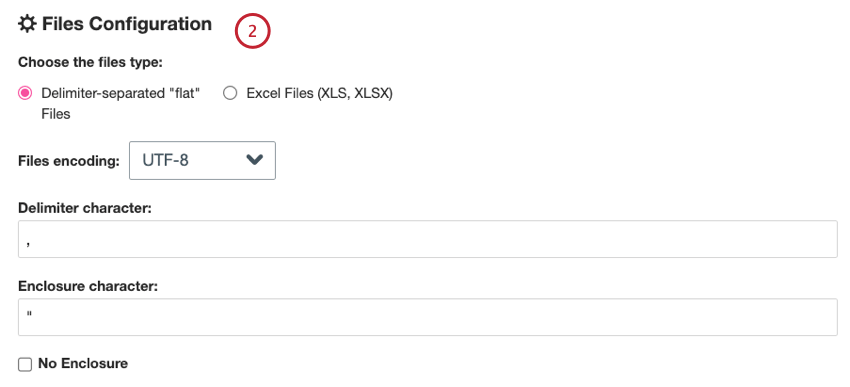The image size is (850, 387).
Task: Click the Files Configuration heading
Action: (x=127, y=24)
